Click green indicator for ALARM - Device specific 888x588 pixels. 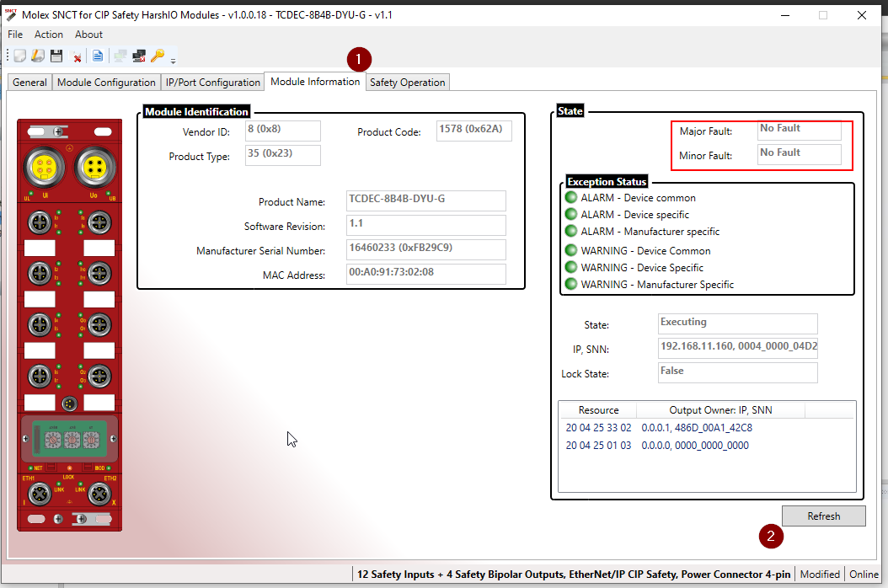pyautogui.click(x=571, y=214)
